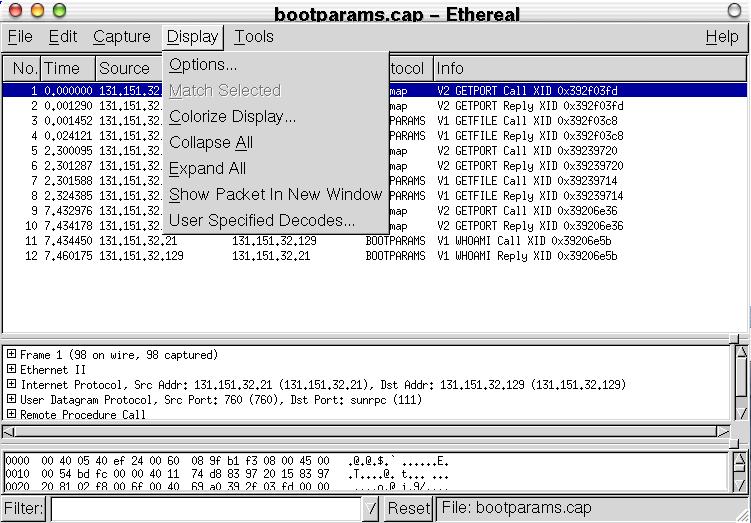
Task: Select packet 2 GETPORT Reply XID 0x392f03fd
Action: click(x=375, y=105)
